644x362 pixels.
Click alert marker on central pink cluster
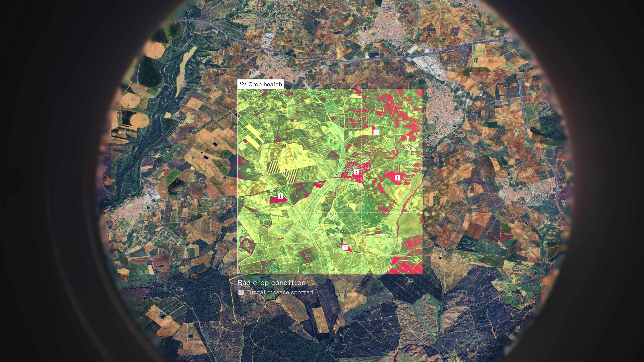pyautogui.click(x=357, y=172)
